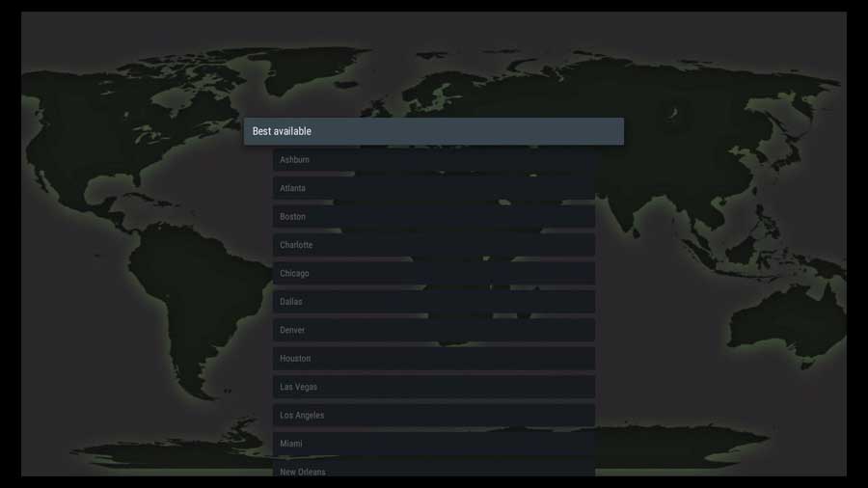
Task: Pick the Miami server location
Action: [433, 444]
